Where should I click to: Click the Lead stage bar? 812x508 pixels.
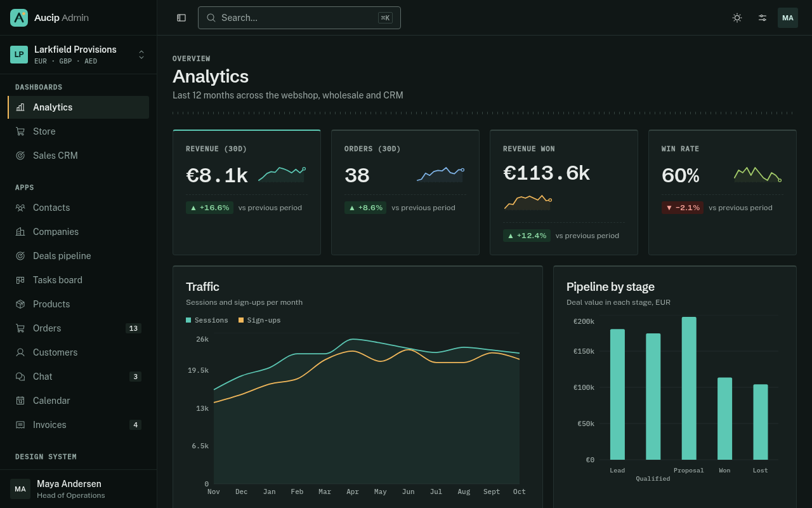click(x=617, y=394)
